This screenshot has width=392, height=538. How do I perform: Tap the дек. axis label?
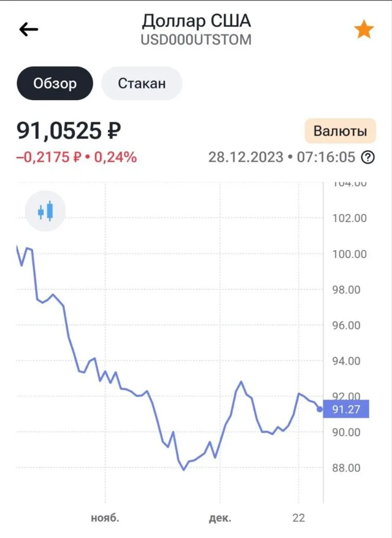click(220, 518)
